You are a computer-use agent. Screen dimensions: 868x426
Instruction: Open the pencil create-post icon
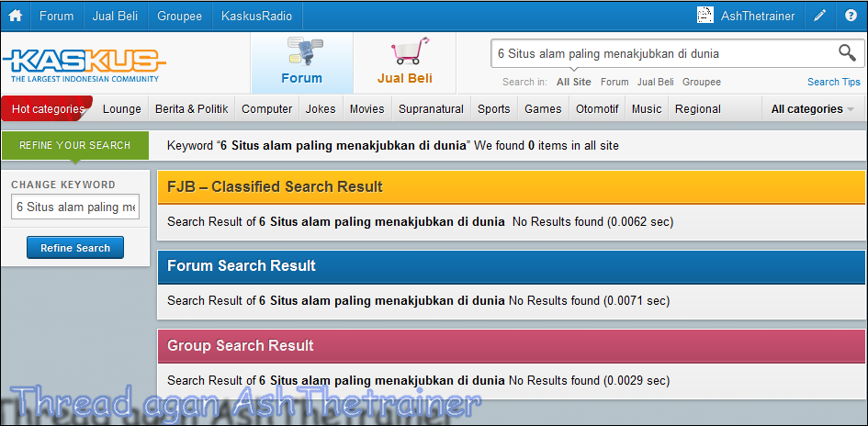819,16
